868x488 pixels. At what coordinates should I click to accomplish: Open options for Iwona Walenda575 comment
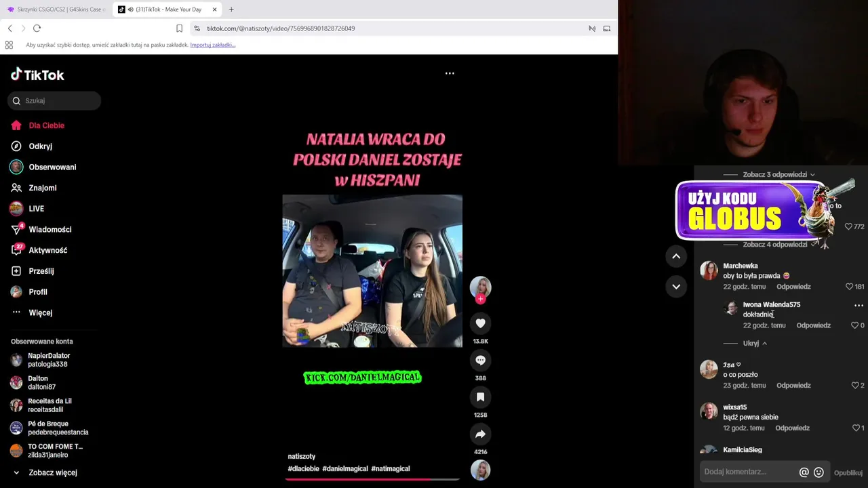pyautogui.click(x=859, y=305)
